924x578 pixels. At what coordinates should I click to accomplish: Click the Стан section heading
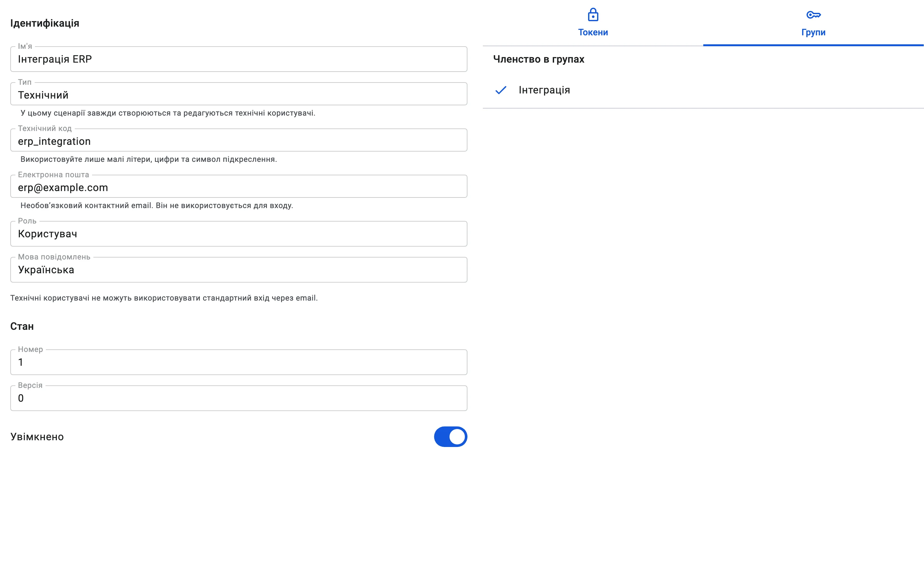[x=22, y=327]
